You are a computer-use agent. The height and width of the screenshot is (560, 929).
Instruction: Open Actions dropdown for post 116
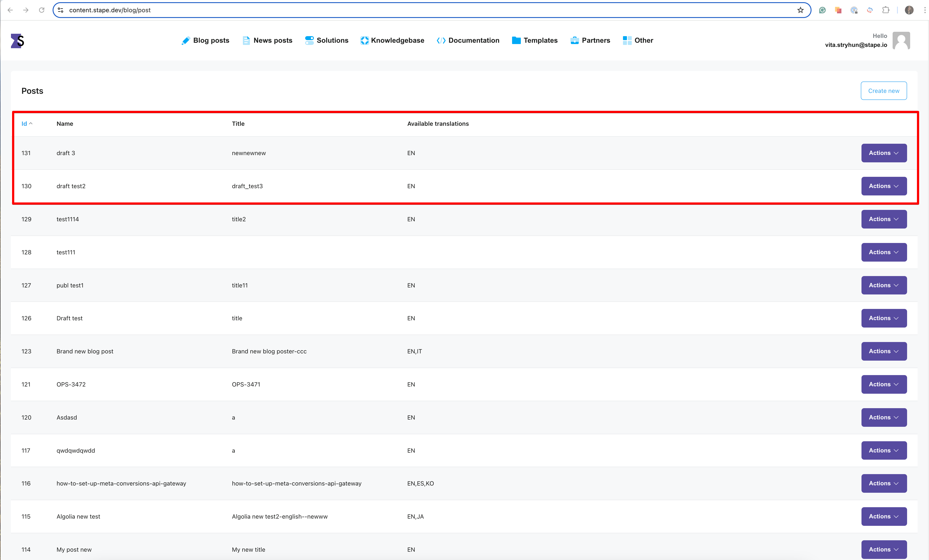click(x=884, y=484)
